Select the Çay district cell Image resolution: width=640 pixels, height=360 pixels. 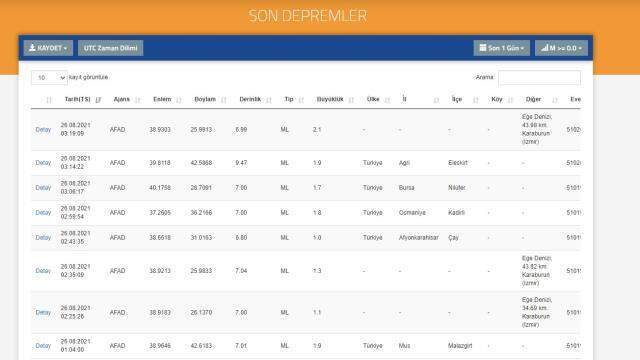point(453,238)
